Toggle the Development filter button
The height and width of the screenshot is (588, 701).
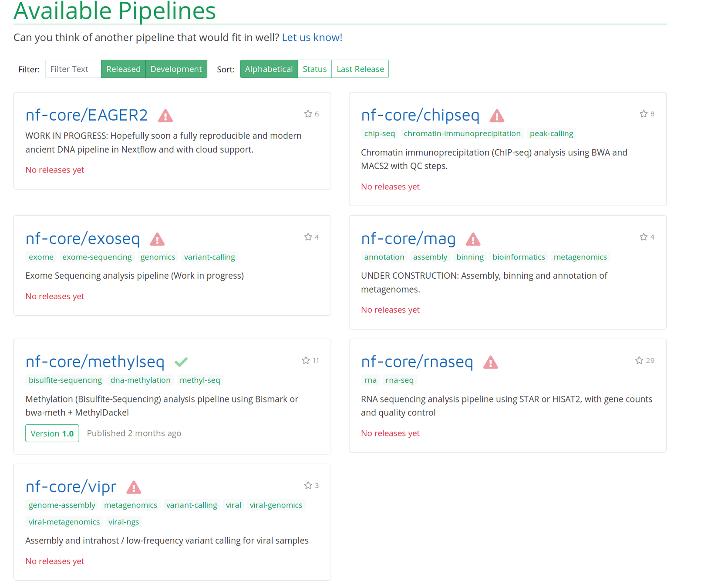pos(176,69)
